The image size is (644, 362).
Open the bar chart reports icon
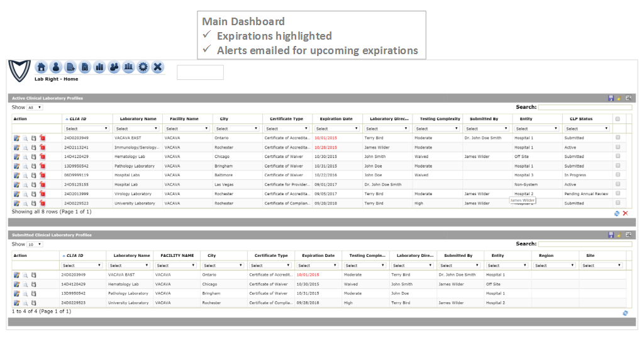[99, 67]
